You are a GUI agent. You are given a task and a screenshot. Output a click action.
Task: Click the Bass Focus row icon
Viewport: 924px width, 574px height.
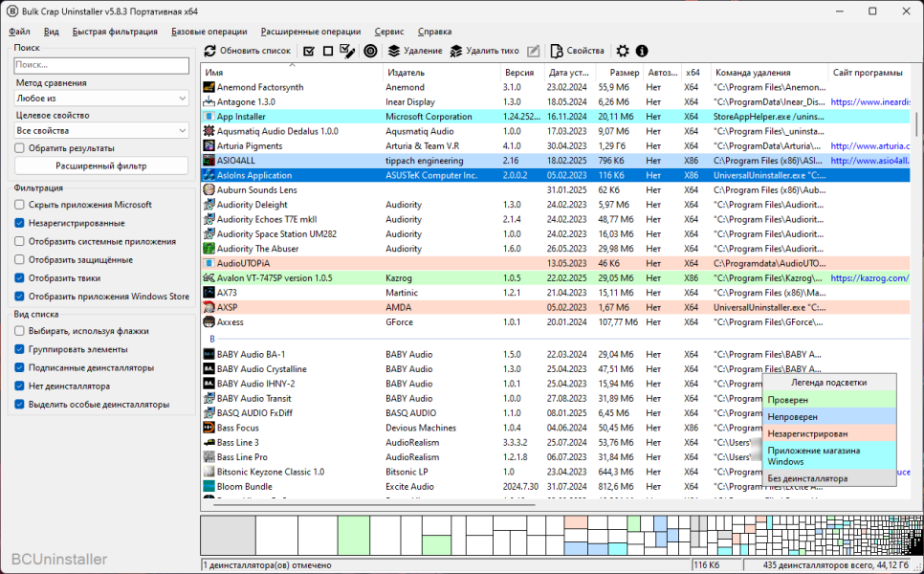[209, 428]
